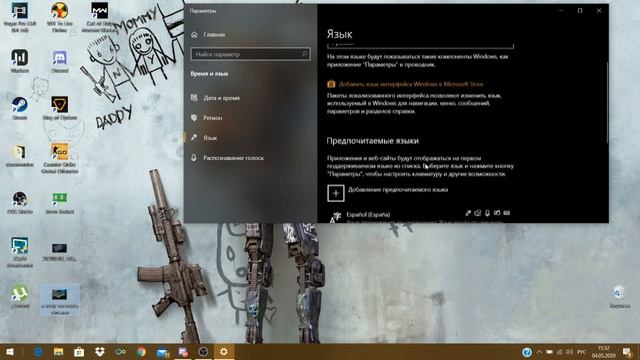Select the Español (España) language row

click(420, 217)
